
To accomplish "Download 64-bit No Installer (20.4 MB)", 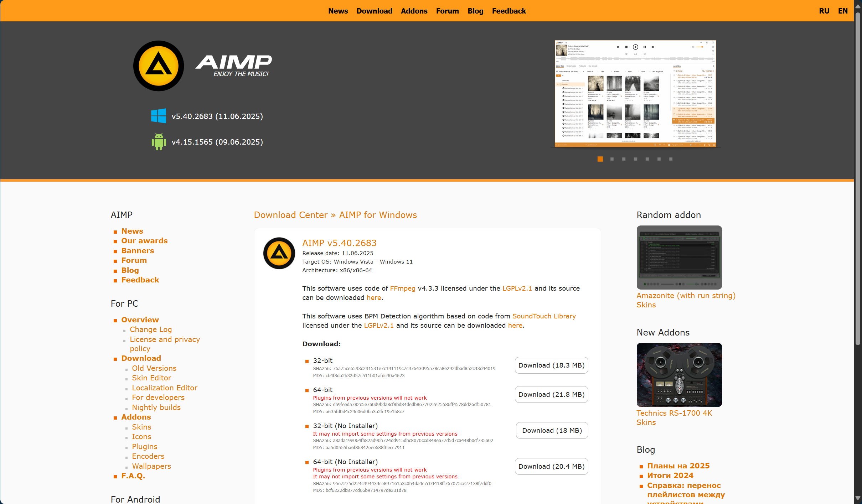I will point(551,467).
